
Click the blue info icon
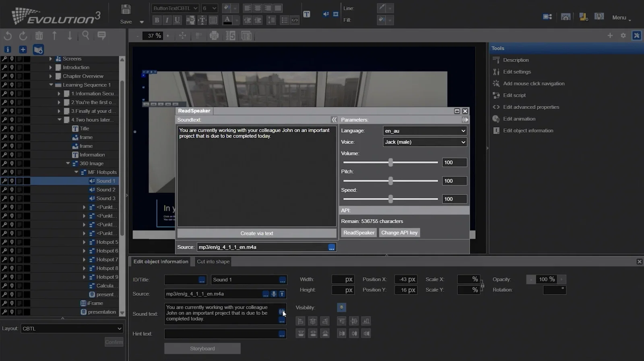tap(8, 49)
